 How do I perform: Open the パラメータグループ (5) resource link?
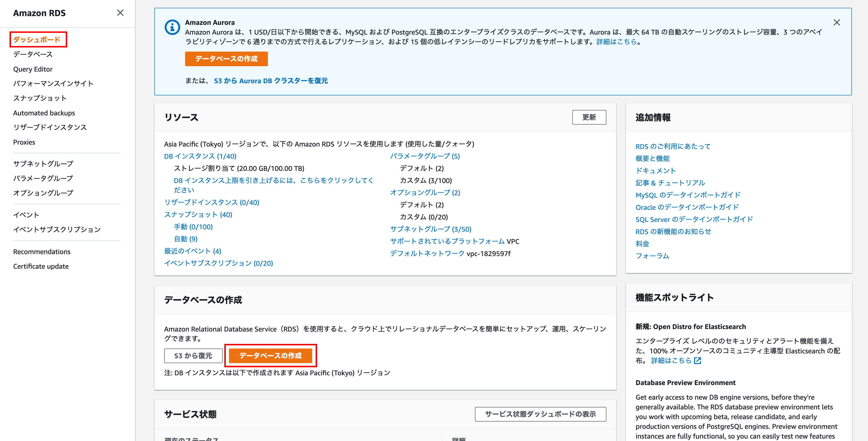click(425, 156)
